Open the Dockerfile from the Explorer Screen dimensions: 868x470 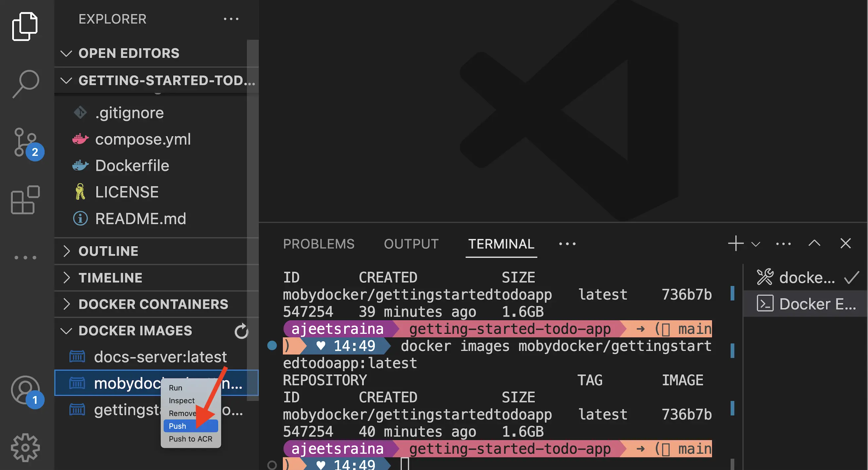[x=132, y=165]
